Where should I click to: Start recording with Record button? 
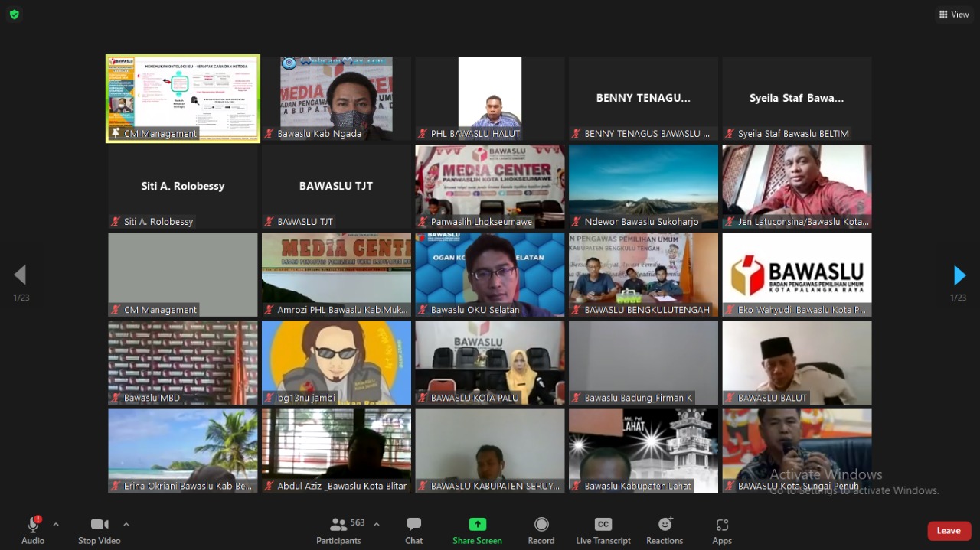[x=541, y=531]
